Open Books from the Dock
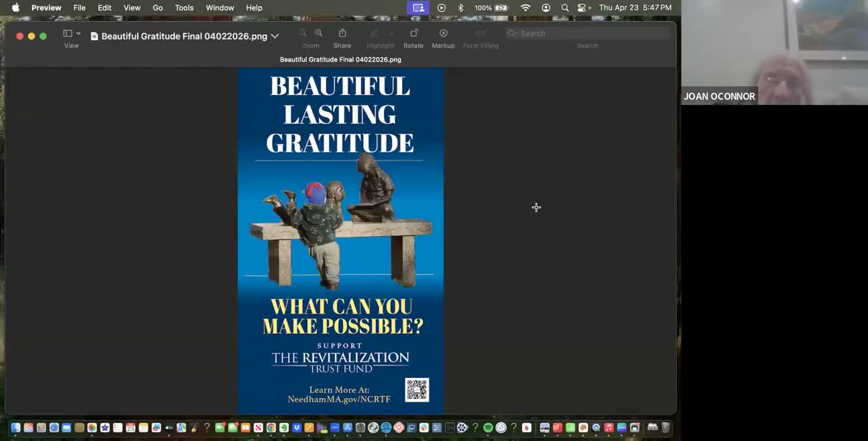 (x=245, y=427)
